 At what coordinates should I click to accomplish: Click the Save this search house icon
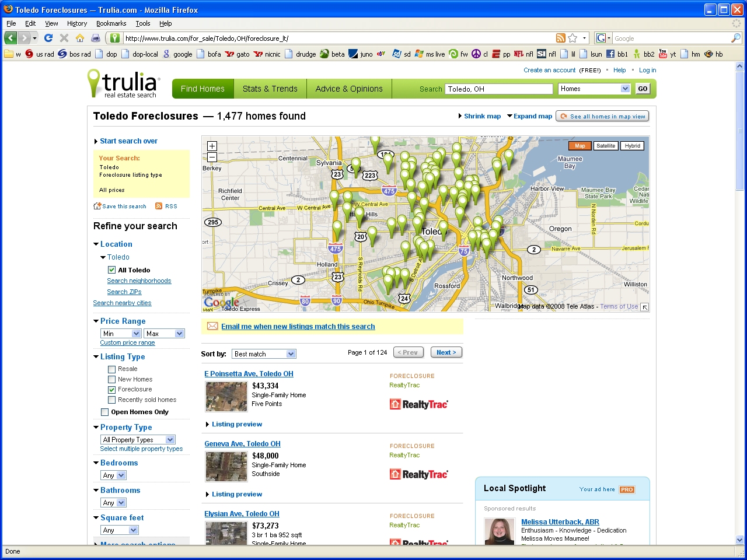[x=97, y=206]
